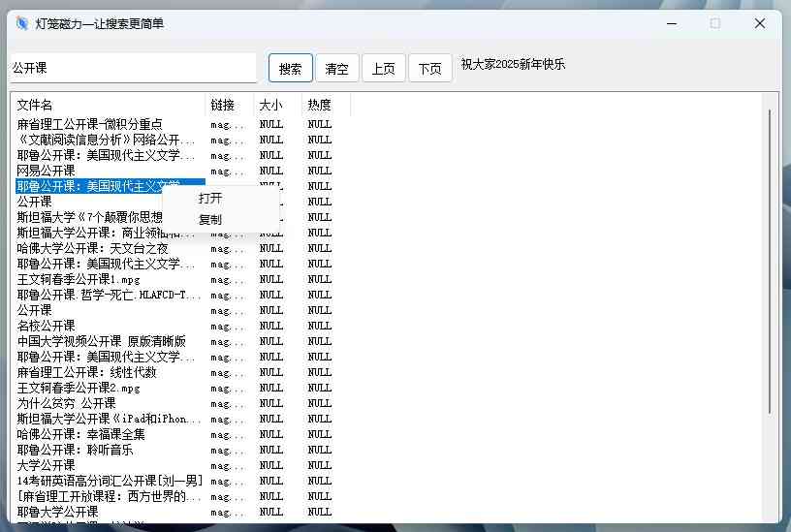Select row 网易公开课
Viewport: 791px width, 532px height.
pyautogui.click(x=46, y=171)
